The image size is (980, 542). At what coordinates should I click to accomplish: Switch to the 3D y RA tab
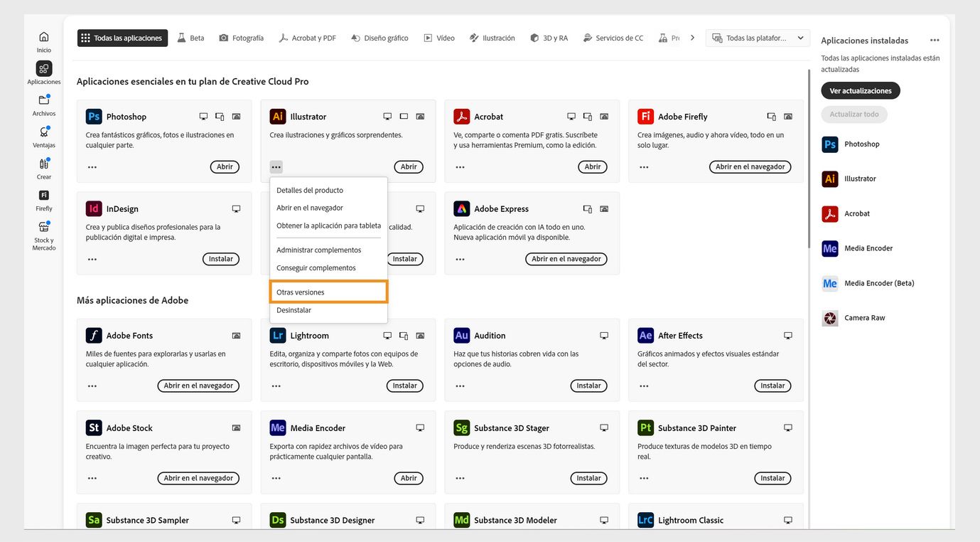(549, 38)
